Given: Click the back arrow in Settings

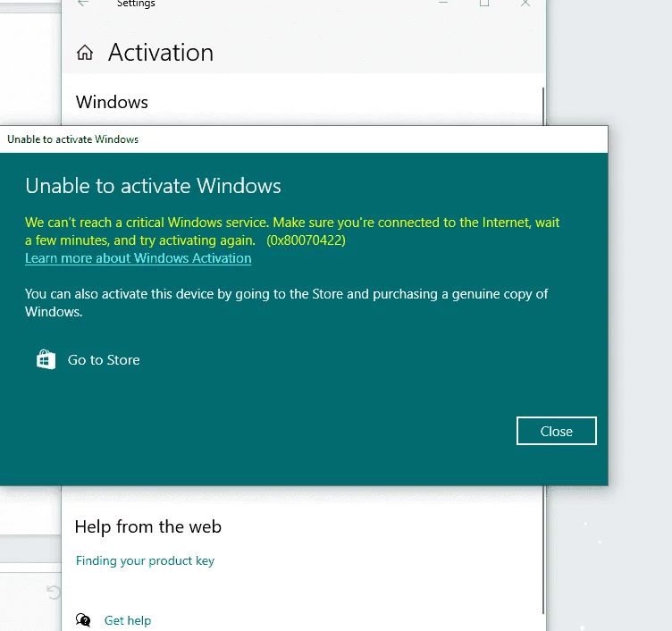Looking at the screenshot, I should [x=83, y=3].
